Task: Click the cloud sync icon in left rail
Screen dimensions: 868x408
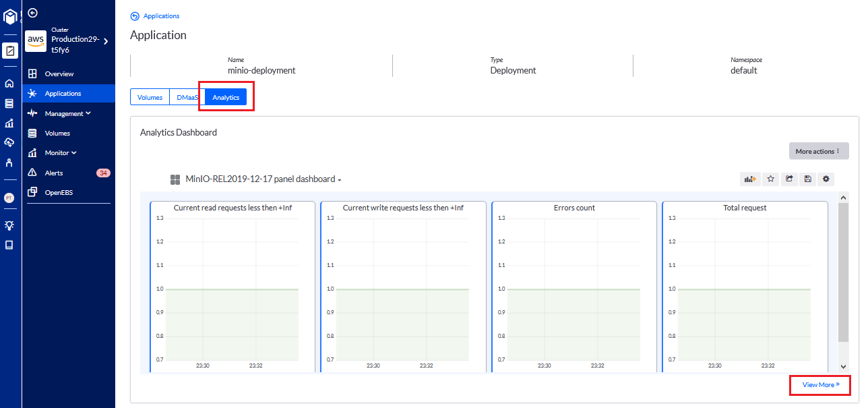Action: pos(9,142)
